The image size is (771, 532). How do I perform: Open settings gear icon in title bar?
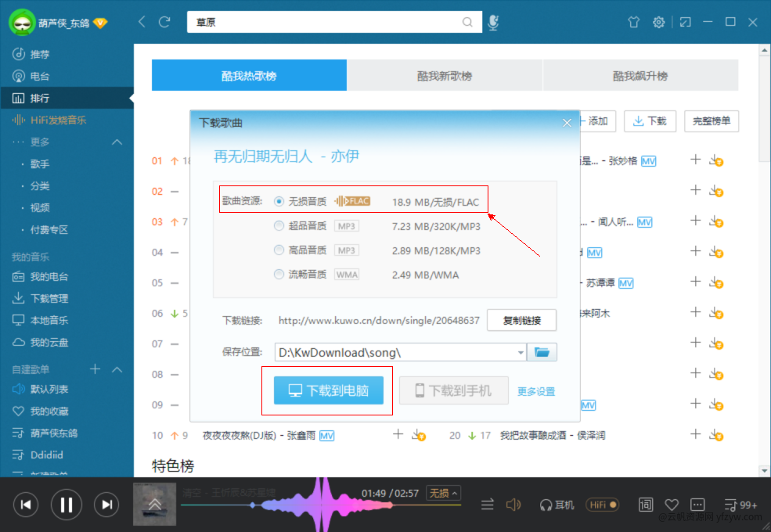pyautogui.click(x=659, y=23)
